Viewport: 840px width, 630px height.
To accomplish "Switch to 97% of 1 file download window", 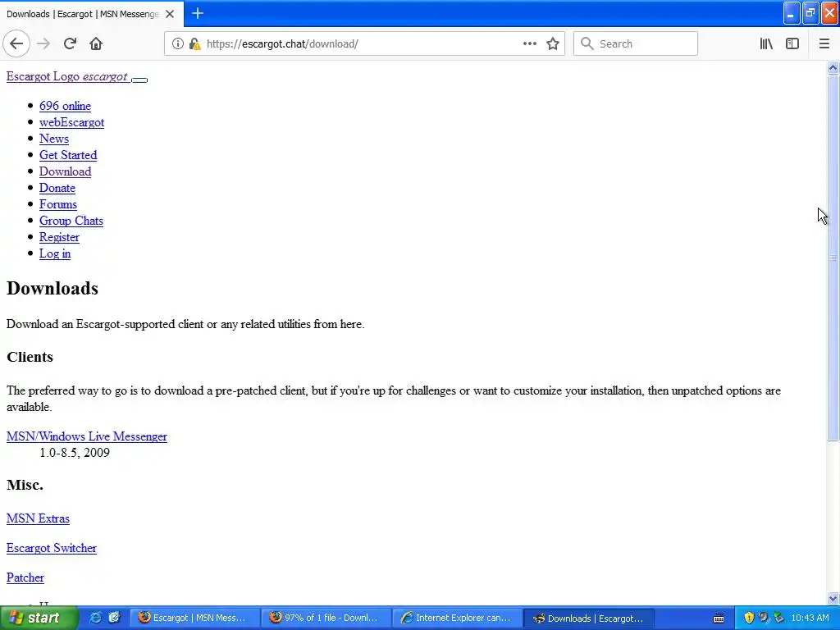I will [x=326, y=618].
